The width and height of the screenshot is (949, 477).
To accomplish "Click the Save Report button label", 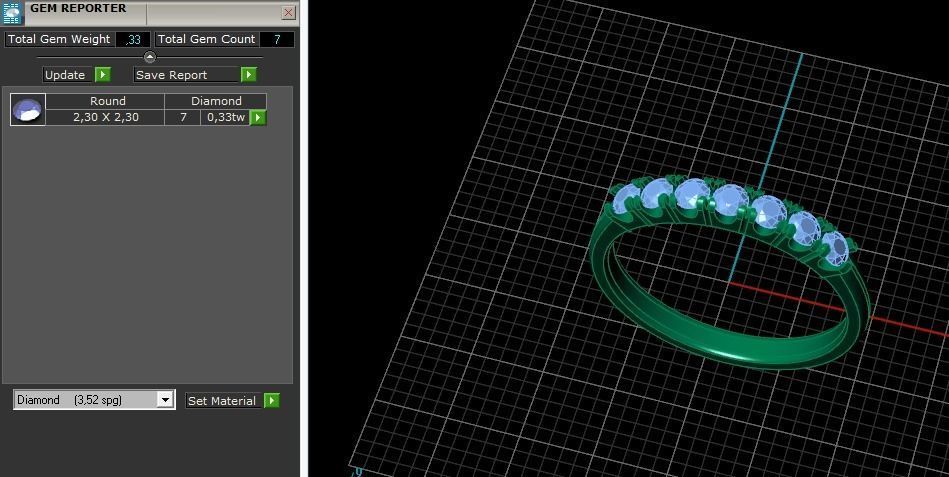I will tap(186, 75).
